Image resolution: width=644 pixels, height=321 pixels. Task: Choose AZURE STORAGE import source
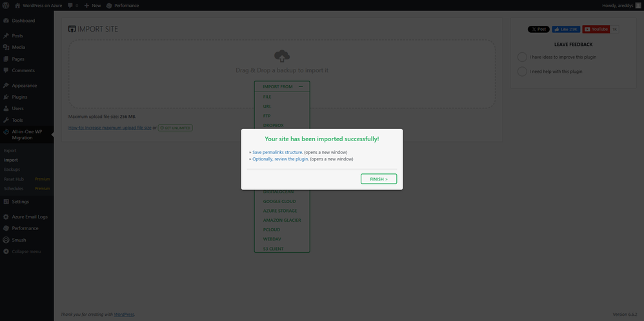(x=280, y=211)
